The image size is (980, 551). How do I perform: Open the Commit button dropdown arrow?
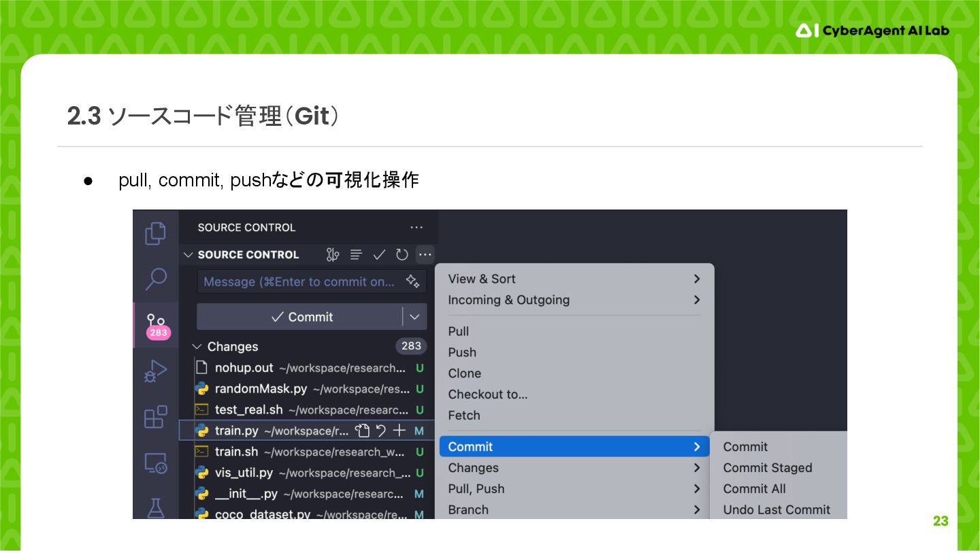click(414, 317)
